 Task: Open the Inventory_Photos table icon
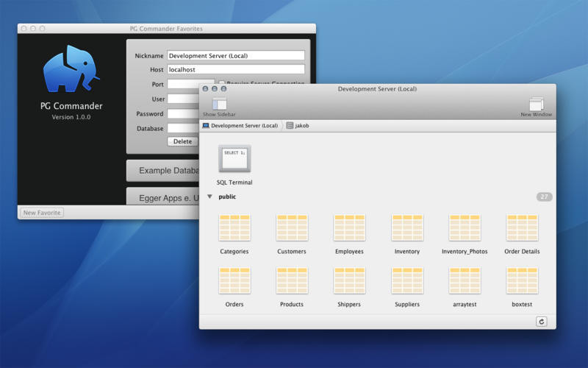point(465,227)
